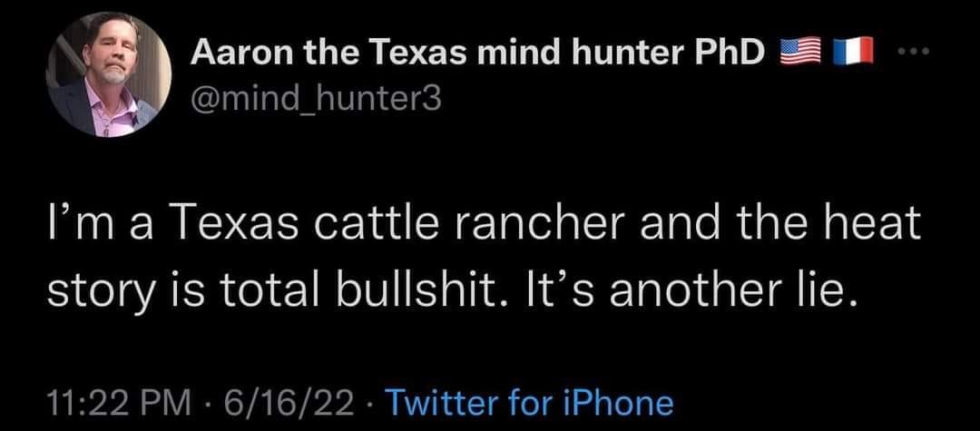The width and height of the screenshot is (980, 431).
Task: Select the 6/16/22 tweet date
Action: coord(290,402)
